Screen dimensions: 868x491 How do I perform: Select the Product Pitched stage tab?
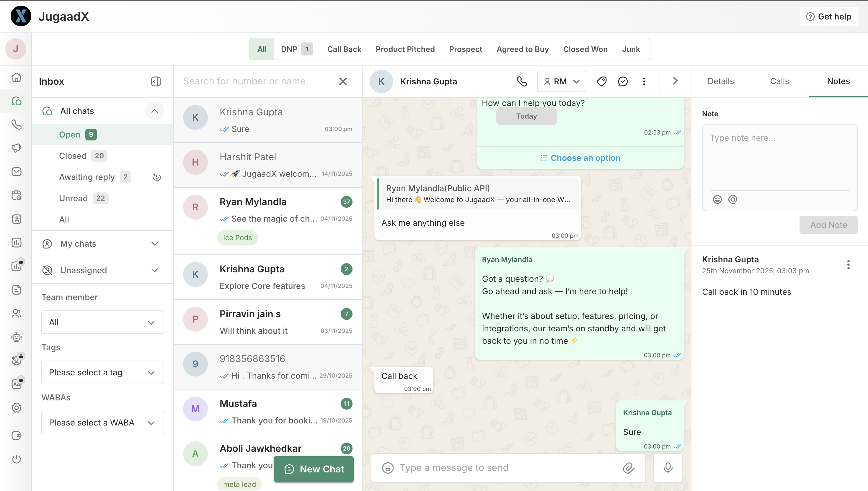click(x=405, y=49)
